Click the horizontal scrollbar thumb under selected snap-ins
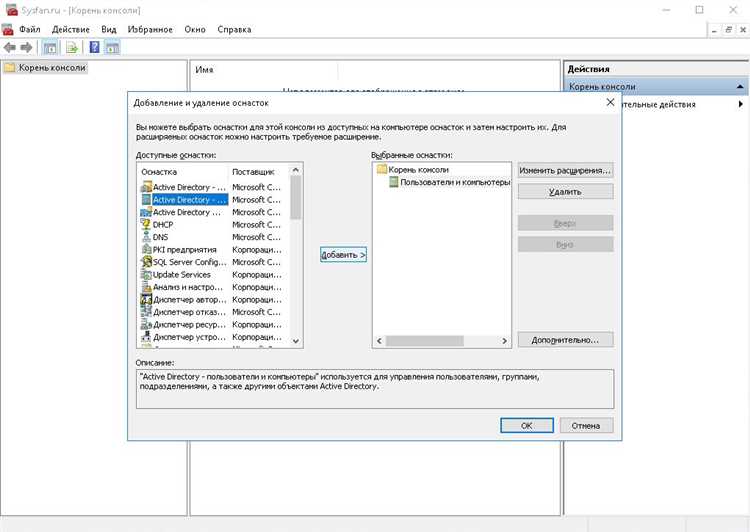 (x=425, y=341)
